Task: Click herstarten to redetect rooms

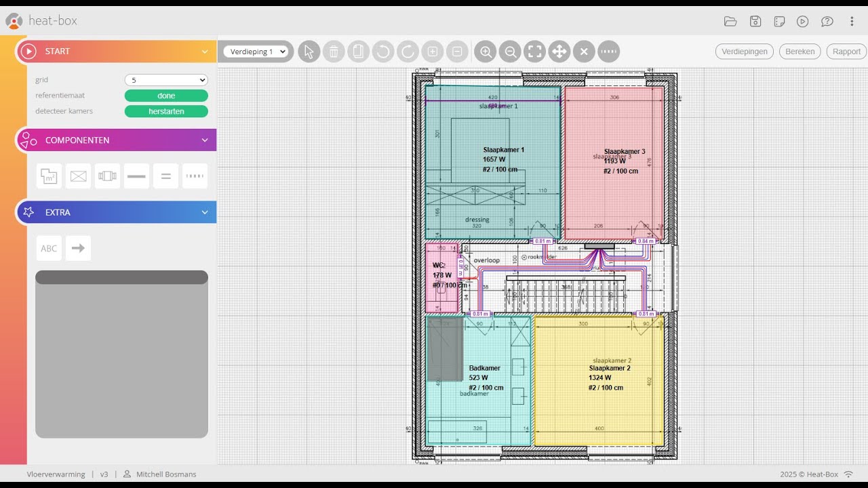Action: pyautogui.click(x=166, y=111)
